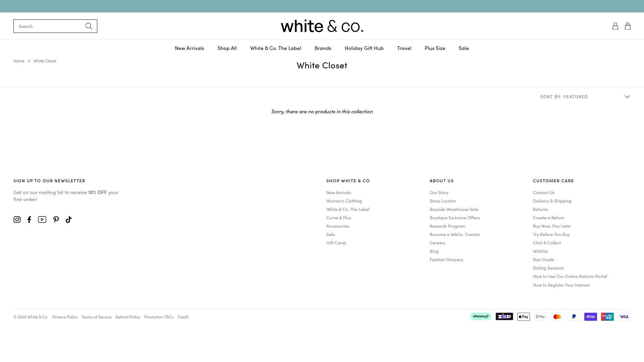Click the Afterpay payment icon
The width and height of the screenshot is (644, 362).
481,316
